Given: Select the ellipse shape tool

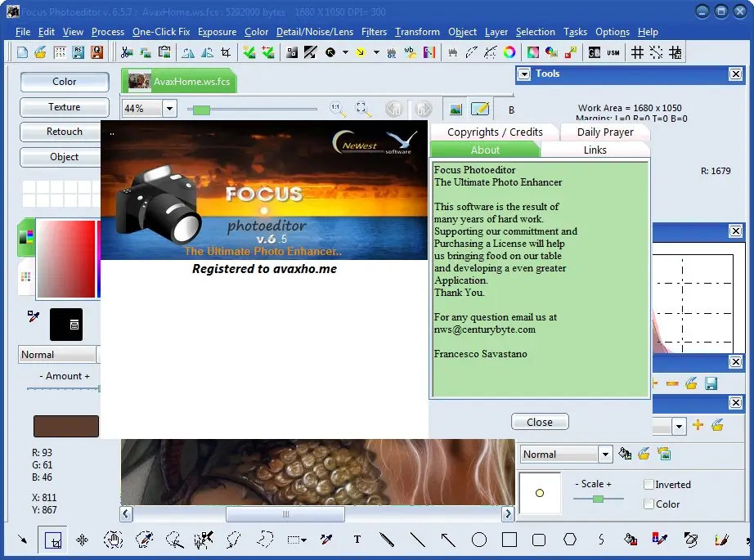Looking at the screenshot, I should (x=479, y=540).
